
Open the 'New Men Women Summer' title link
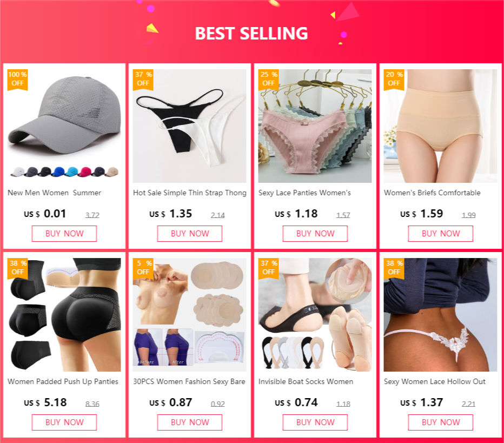54,193
